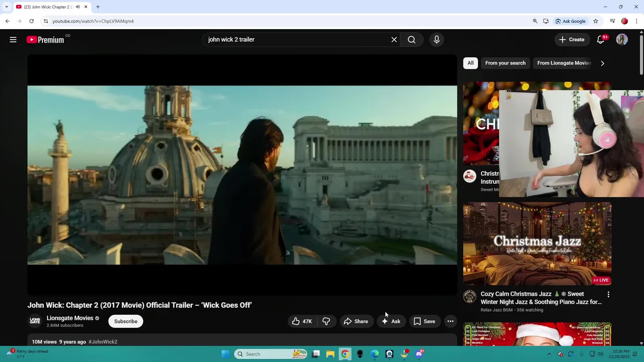
Task: Open the Sweet Christmas channel avatar
Action: click(x=469, y=176)
